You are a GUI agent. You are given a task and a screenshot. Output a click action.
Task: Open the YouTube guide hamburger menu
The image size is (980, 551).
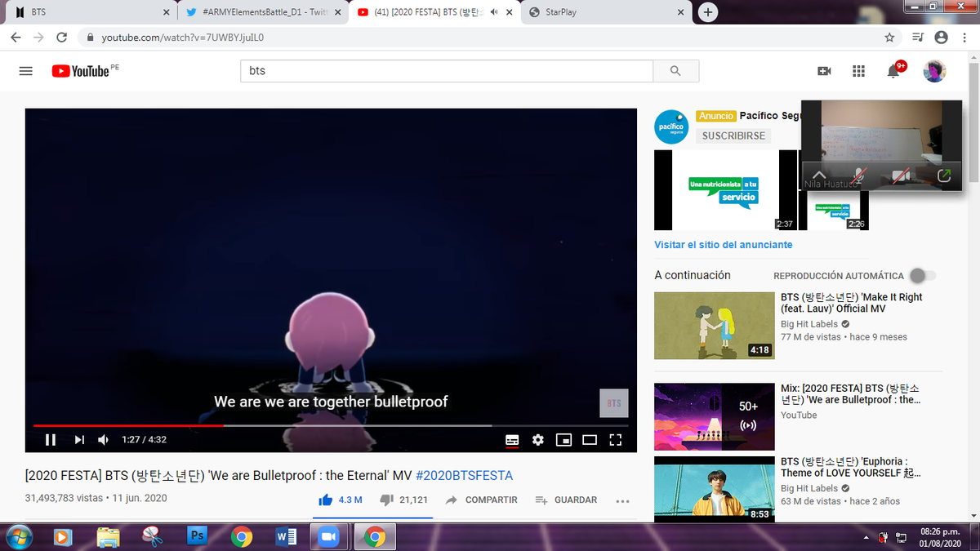[25, 71]
